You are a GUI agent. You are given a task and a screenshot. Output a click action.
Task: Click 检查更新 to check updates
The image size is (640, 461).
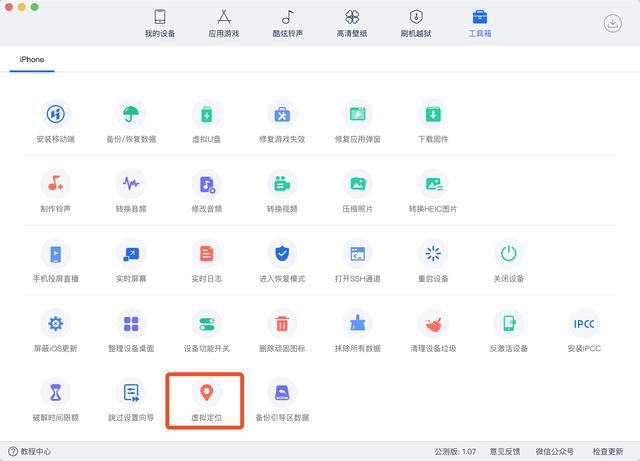[x=608, y=451]
